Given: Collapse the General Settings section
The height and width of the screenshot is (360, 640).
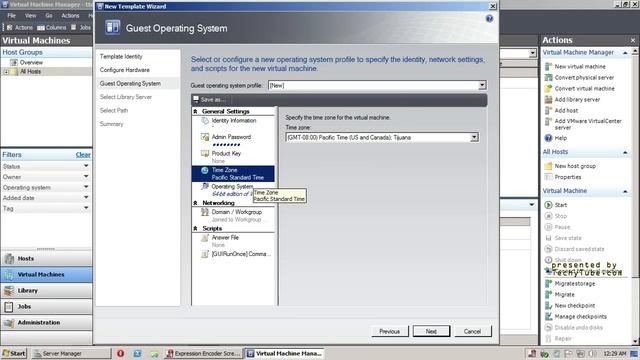Looking at the screenshot, I should pyautogui.click(x=195, y=111).
